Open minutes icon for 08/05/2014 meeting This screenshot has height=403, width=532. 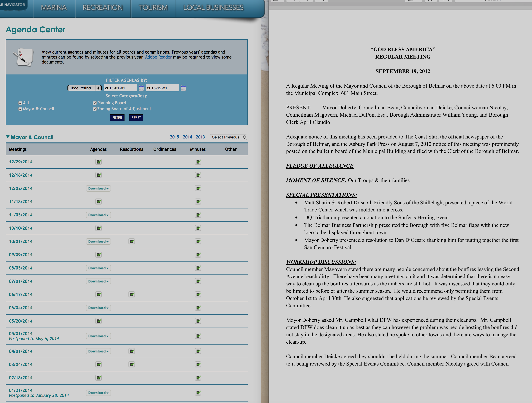coord(198,268)
